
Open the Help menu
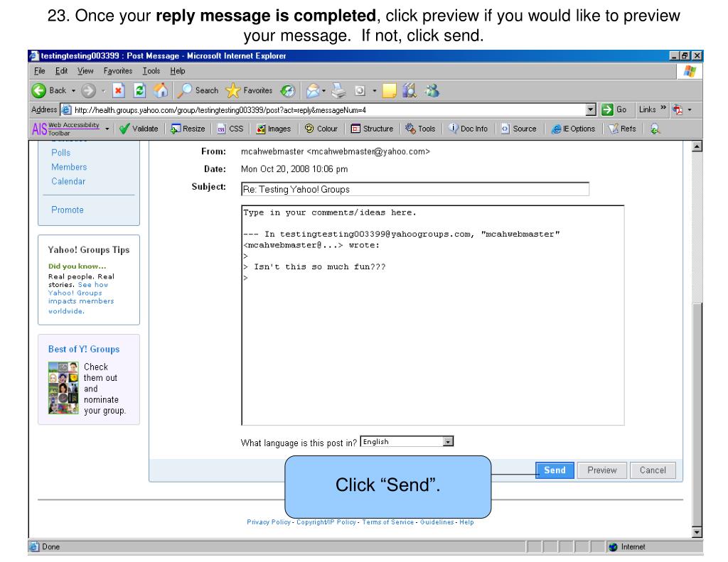tap(177, 71)
